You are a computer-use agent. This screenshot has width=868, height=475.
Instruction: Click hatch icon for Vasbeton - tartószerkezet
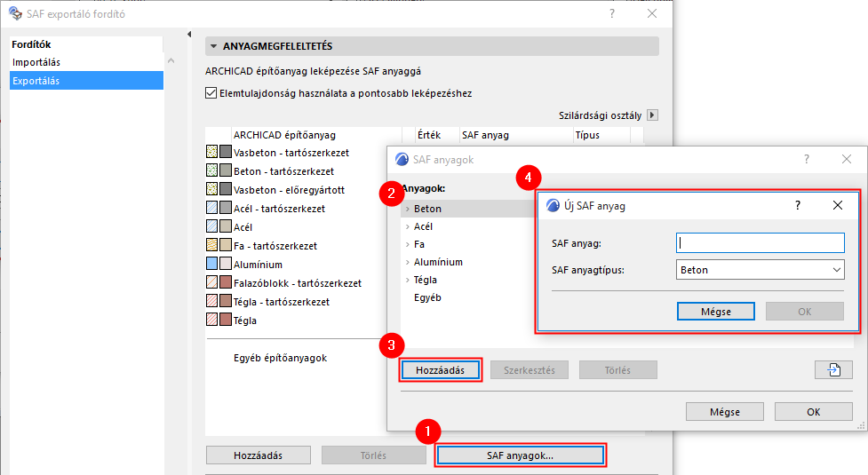[x=211, y=153]
